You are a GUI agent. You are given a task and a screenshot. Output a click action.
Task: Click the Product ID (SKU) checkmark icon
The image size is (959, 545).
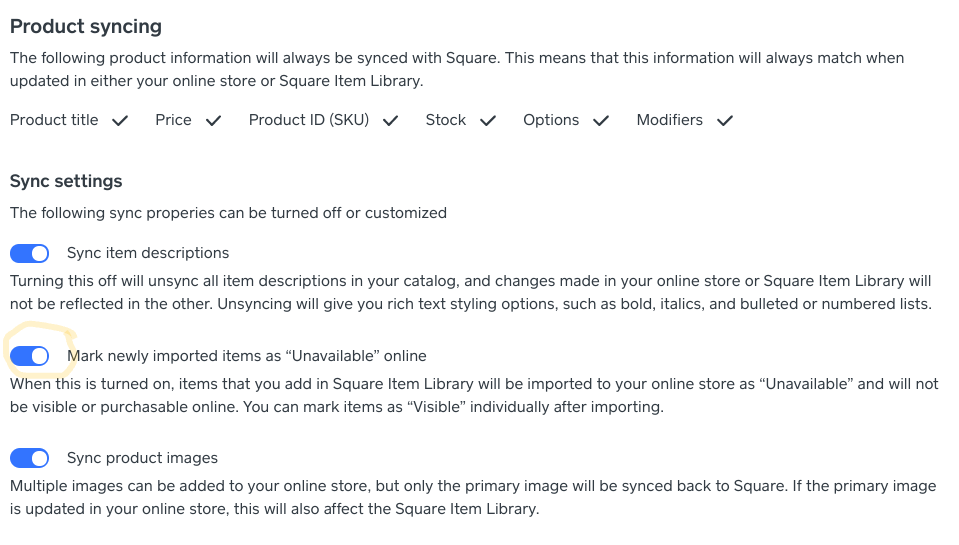tap(390, 121)
